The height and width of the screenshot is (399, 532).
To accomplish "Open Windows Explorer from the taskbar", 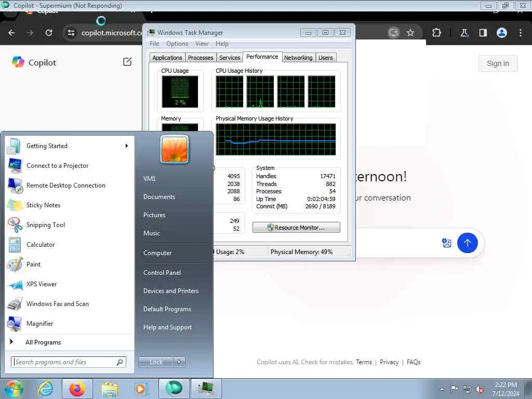I will pyautogui.click(x=110, y=389).
